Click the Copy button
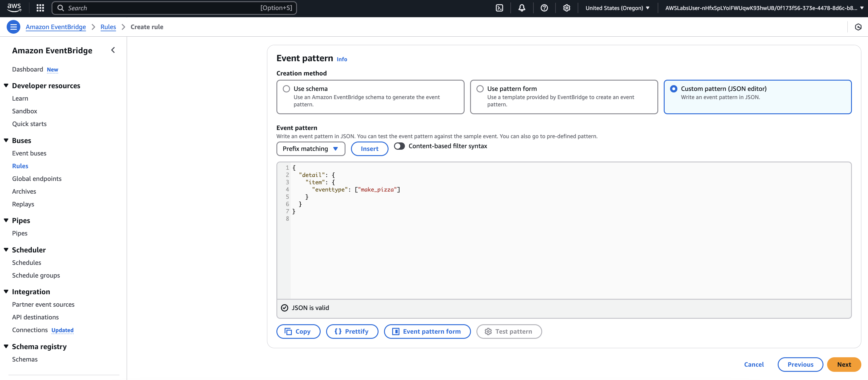Screen dimensions: 868x380 tap(298, 332)
